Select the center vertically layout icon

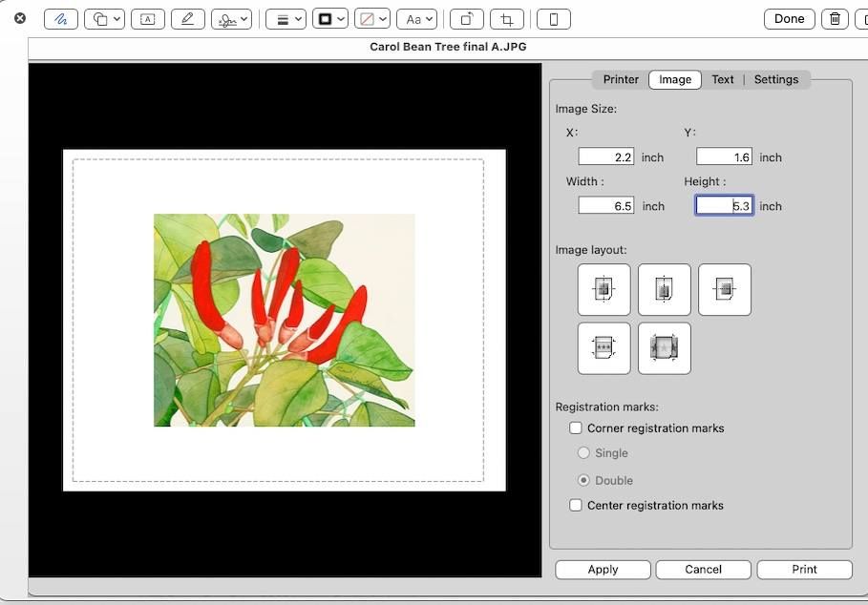[725, 289]
